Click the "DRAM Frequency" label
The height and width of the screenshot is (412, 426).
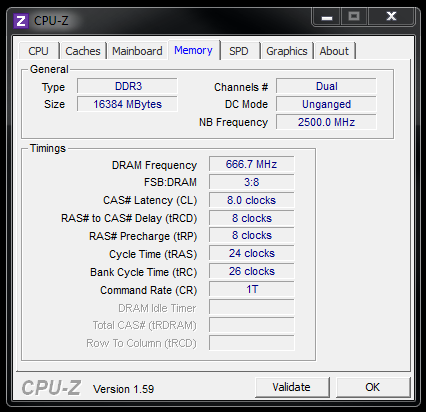click(154, 165)
